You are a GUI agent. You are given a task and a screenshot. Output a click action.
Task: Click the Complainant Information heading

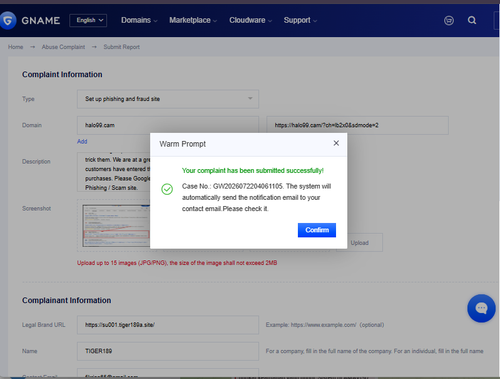tap(66, 300)
